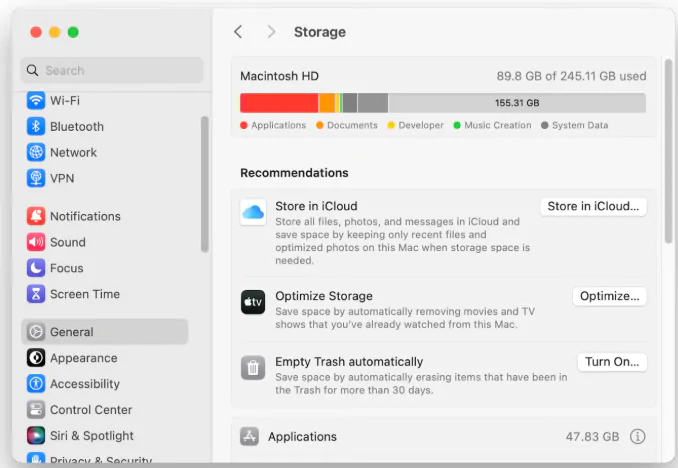Open Appearance in the sidebar

84,358
